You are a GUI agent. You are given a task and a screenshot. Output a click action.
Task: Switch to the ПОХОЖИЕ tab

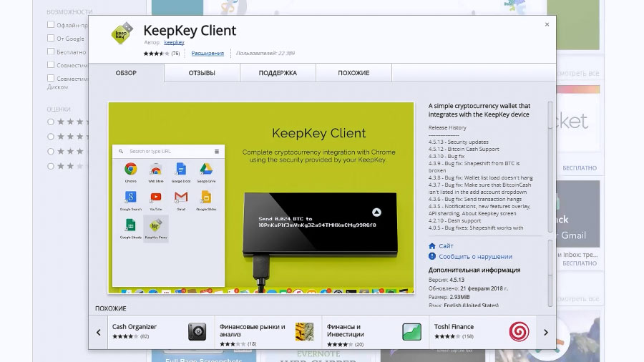click(x=353, y=73)
